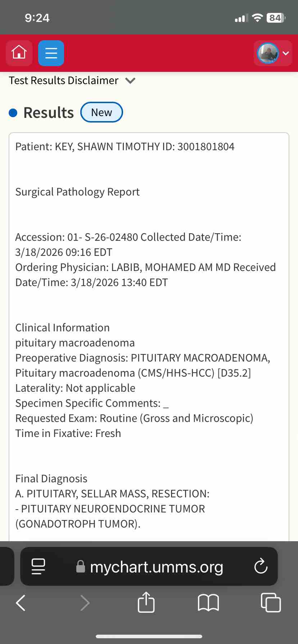Go back to previous page
The image size is (298, 644).
click(21, 603)
